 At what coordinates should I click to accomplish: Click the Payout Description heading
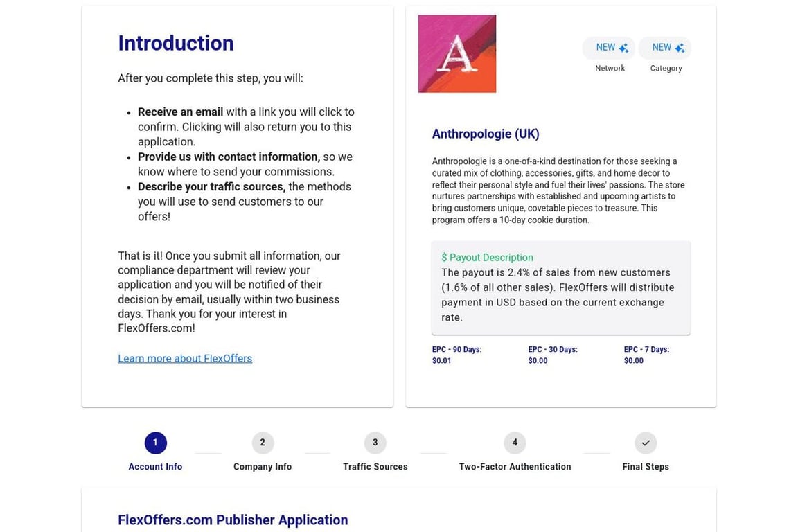click(487, 258)
